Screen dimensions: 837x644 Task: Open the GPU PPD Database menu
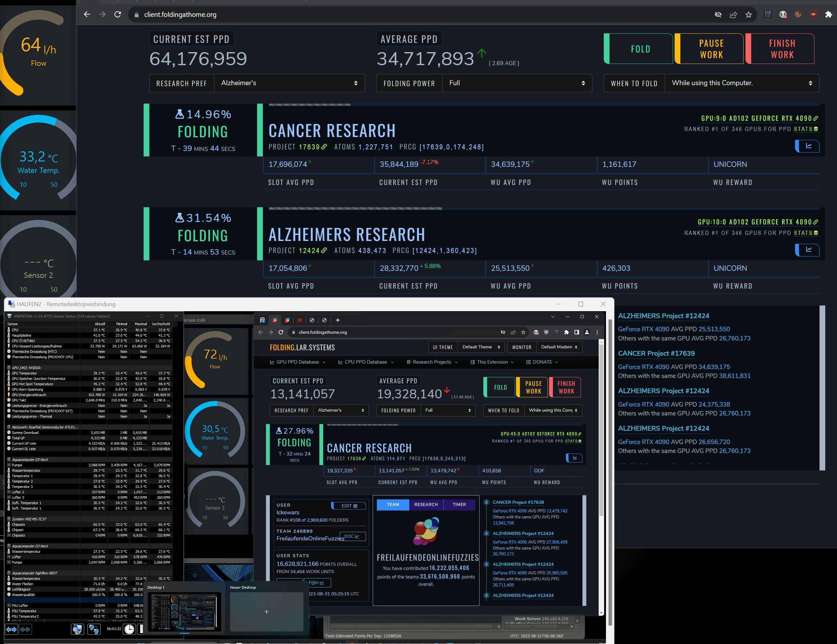click(298, 362)
